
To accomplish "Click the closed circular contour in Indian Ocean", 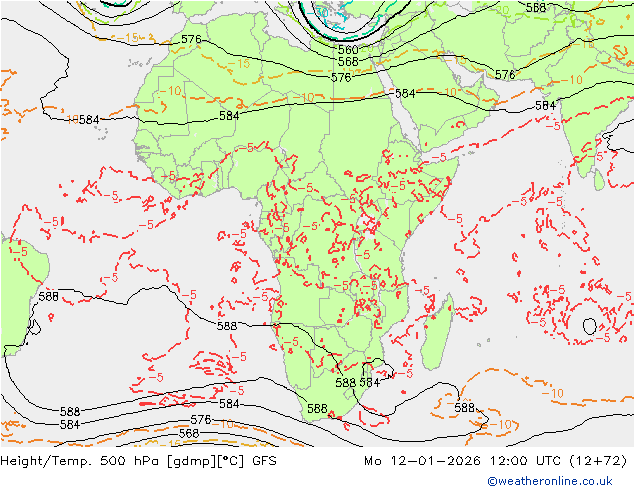I will point(590,326).
